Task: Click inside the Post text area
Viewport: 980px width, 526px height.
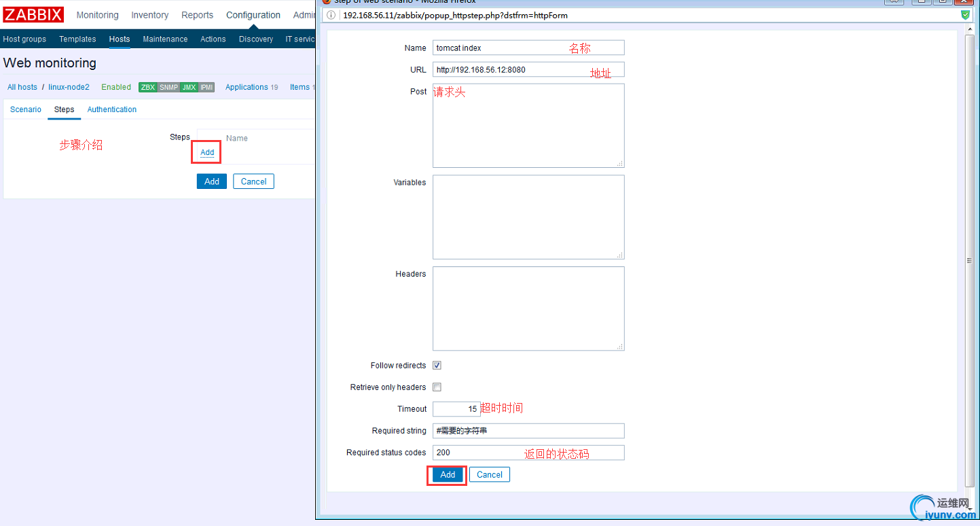Action: coord(528,126)
